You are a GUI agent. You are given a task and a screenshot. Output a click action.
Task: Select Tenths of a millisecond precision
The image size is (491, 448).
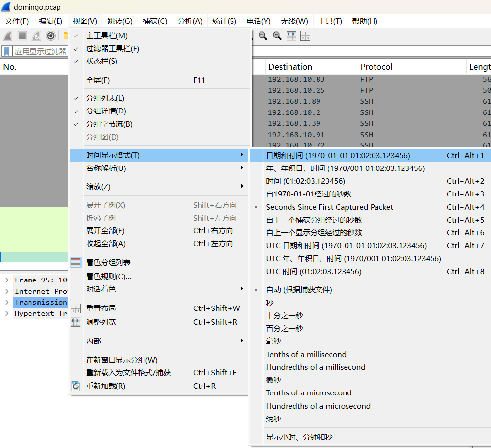(x=371, y=354)
